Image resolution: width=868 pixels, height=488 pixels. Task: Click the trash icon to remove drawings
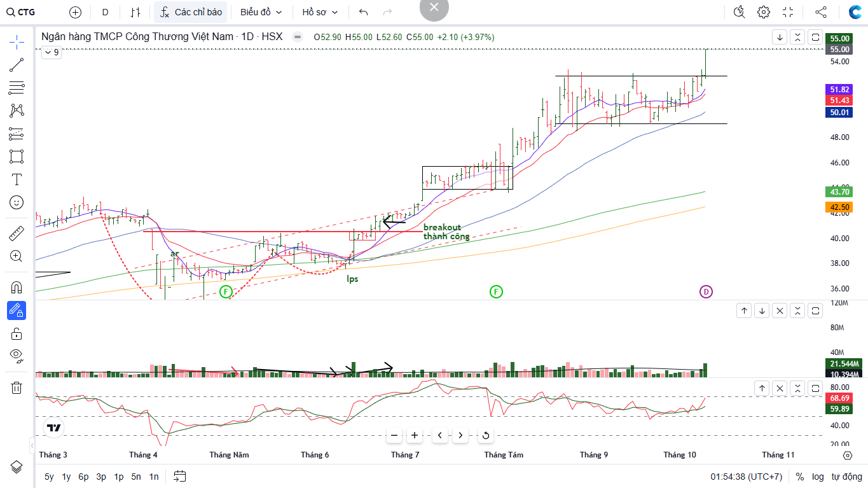(17, 387)
